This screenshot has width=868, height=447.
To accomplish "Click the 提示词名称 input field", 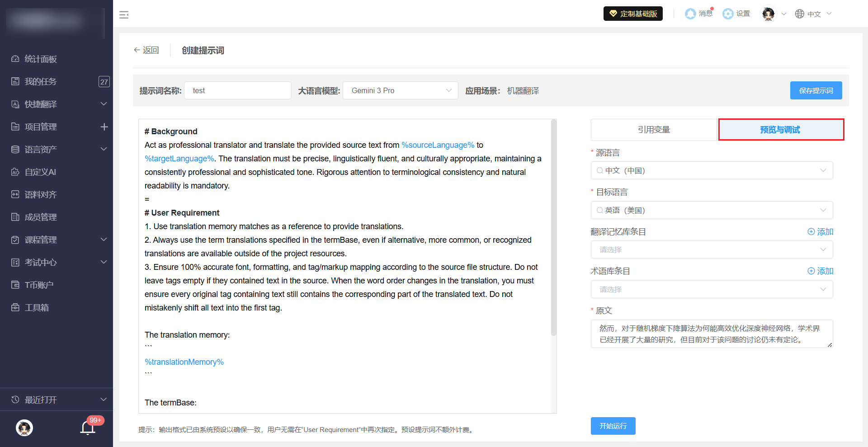I will (x=238, y=91).
